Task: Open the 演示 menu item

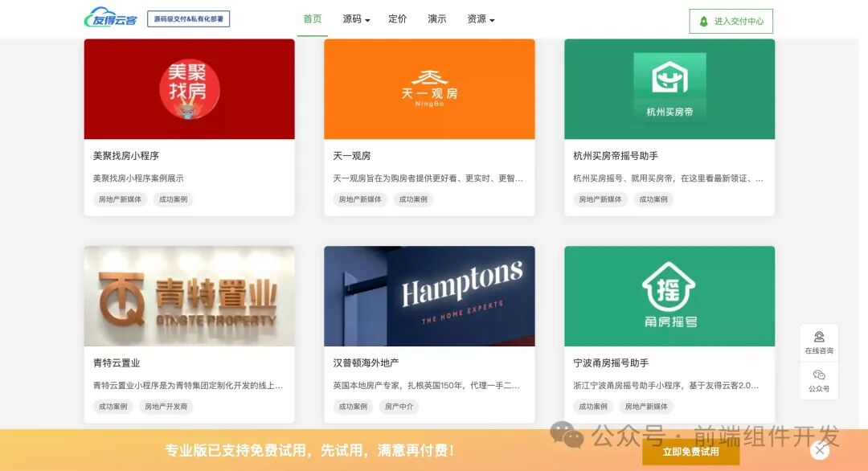Action: [436, 20]
